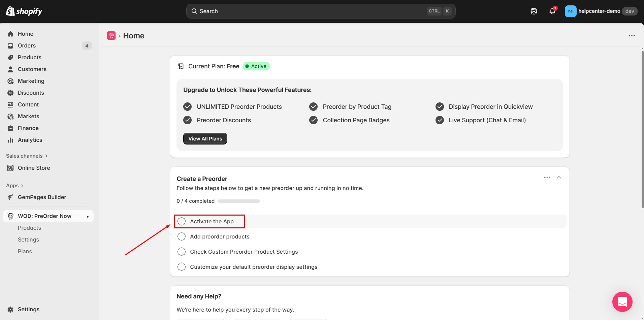
Task: Click the View All Plans button
Action: click(x=205, y=139)
